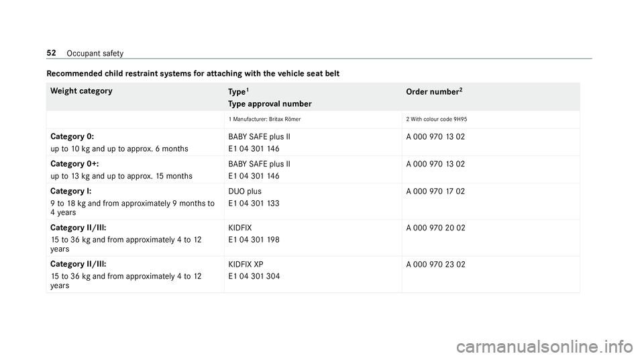The width and height of the screenshot is (644, 358).
Task: Click the colour code 9H95 footnote
Action: pos(437,119)
